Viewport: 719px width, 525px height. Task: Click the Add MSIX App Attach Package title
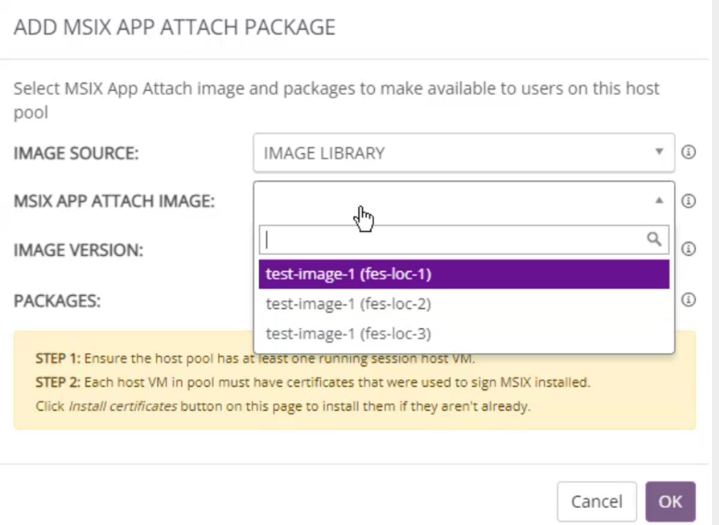click(x=174, y=27)
